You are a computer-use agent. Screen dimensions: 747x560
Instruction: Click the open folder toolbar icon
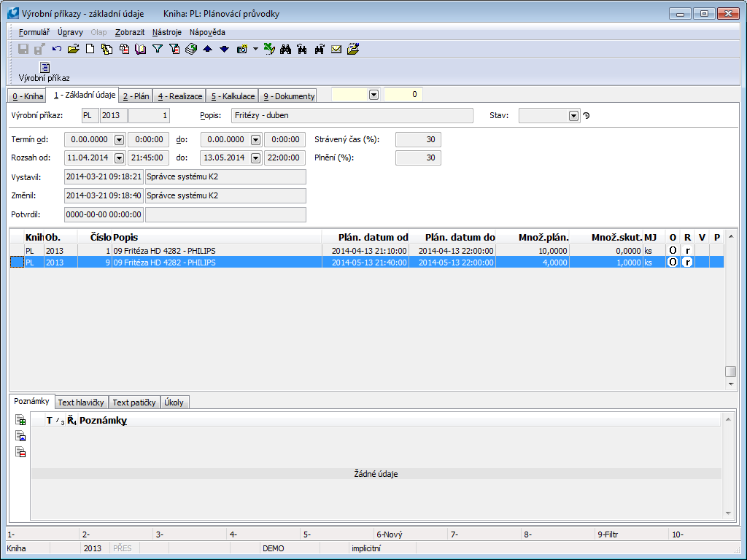tap(73, 49)
